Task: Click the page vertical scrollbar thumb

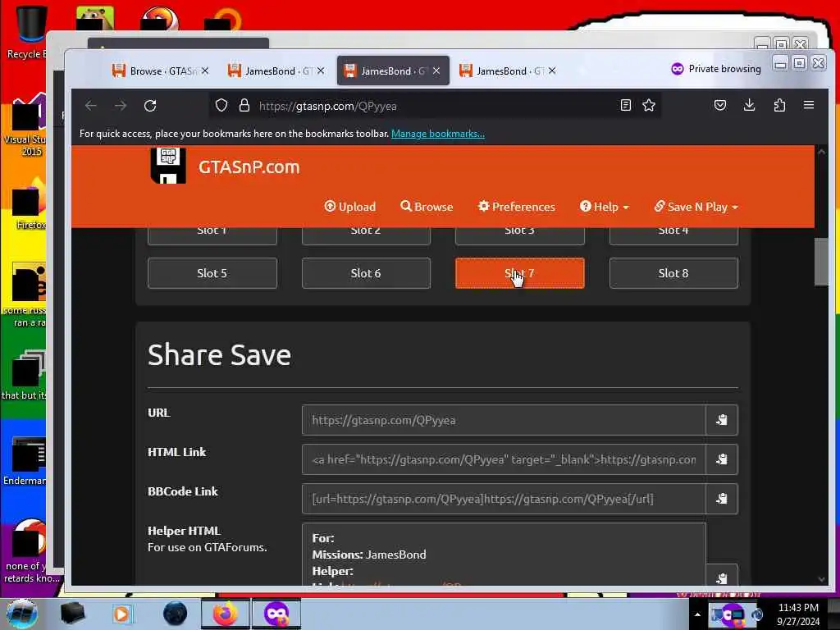Action: (821, 262)
